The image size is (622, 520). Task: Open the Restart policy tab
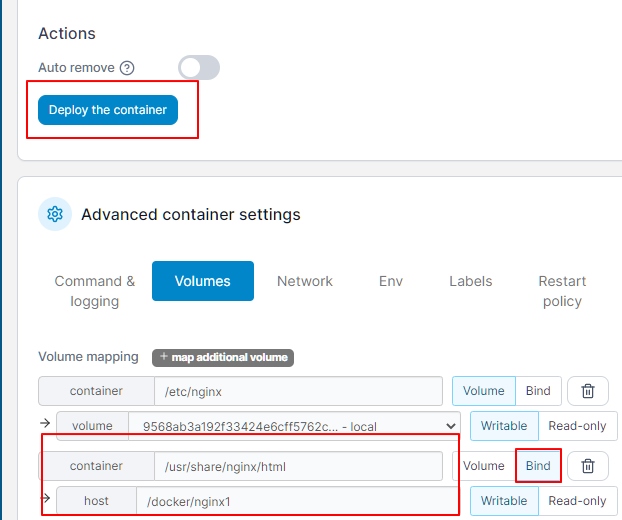[562, 291]
